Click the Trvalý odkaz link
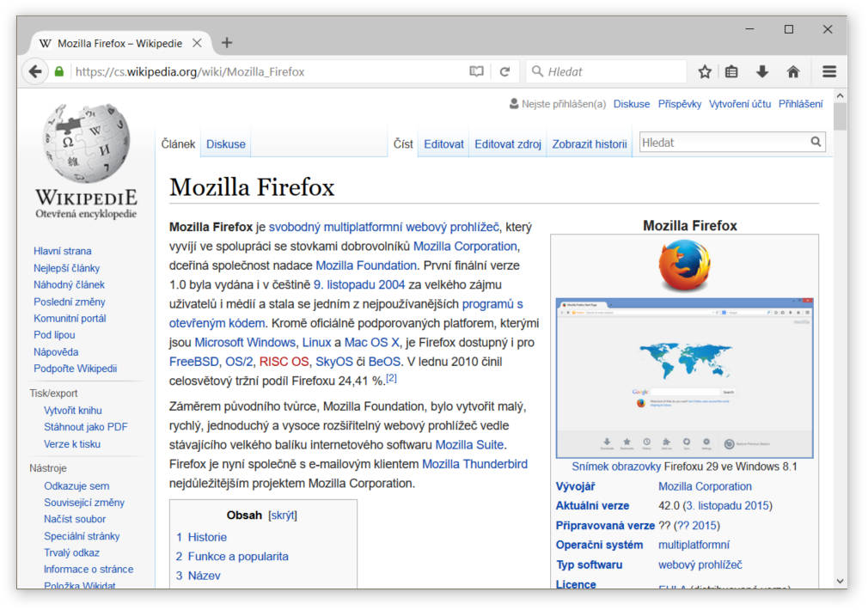Viewport: 868px width, 610px height. [72, 552]
